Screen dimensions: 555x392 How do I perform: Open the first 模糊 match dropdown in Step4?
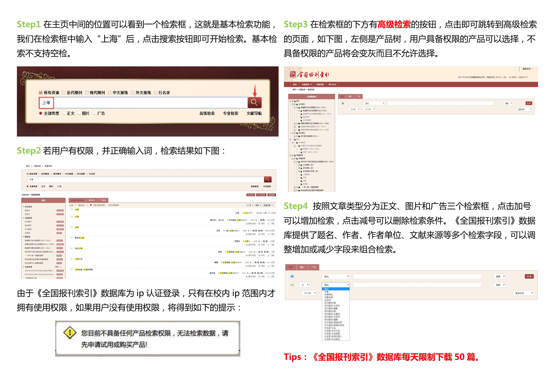(499, 276)
